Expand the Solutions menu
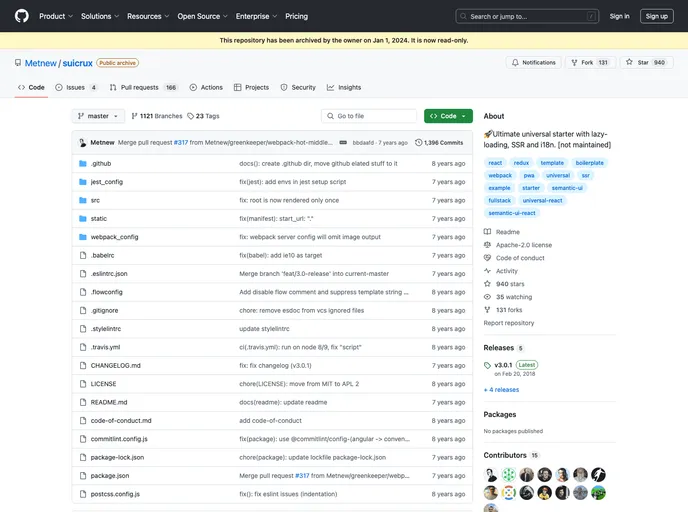The width and height of the screenshot is (688, 512). click(x=100, y=16)
